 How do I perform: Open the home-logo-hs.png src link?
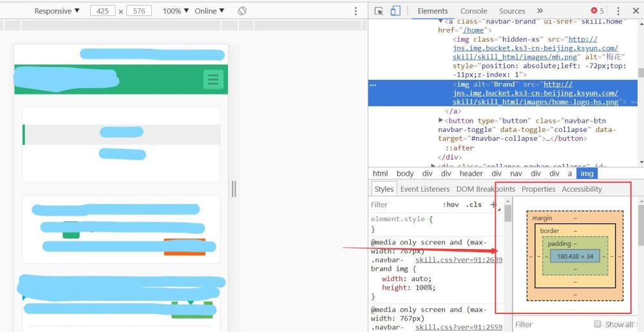(x=536, y=93)
